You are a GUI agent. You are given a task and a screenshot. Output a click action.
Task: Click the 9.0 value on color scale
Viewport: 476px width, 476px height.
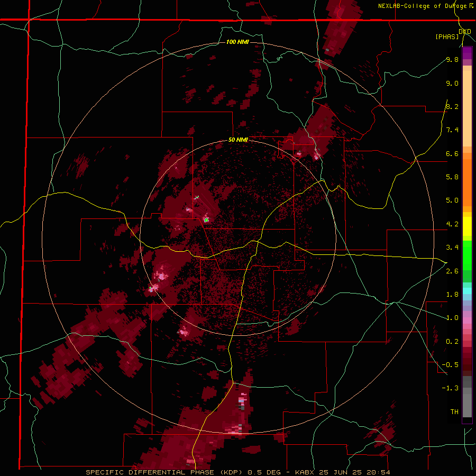(x=452, y=83)
